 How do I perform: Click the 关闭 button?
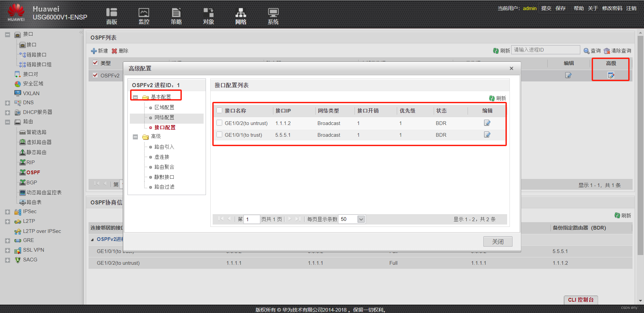point(498,242)
